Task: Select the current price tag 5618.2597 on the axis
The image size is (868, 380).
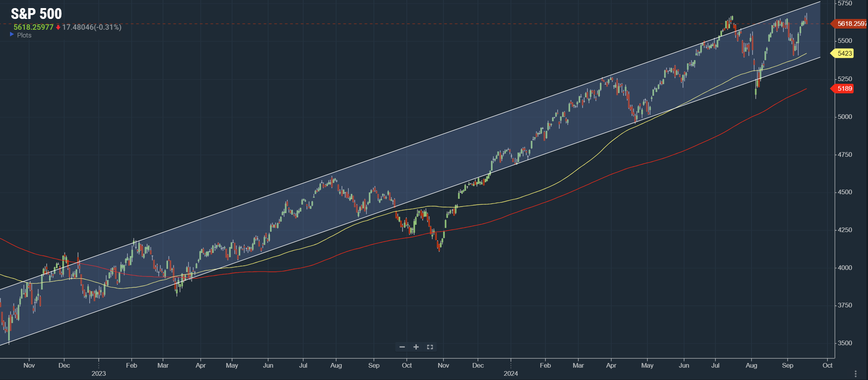Action: [849, 24]
